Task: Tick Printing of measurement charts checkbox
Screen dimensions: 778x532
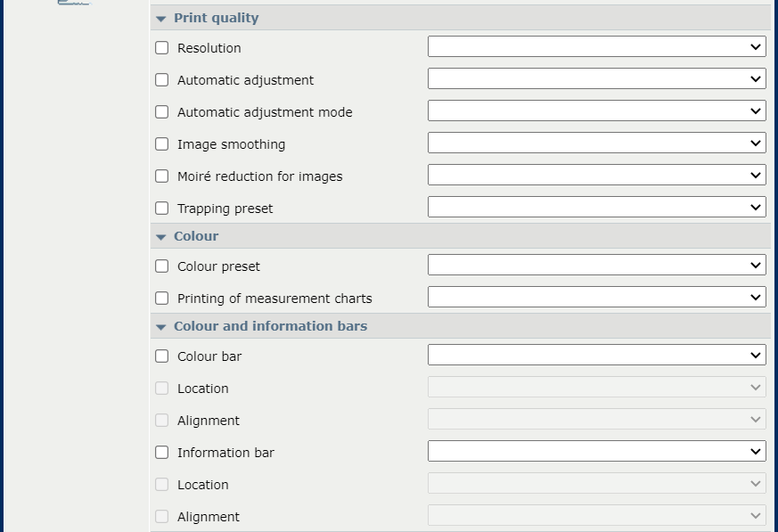Action: tap(161, 299)
